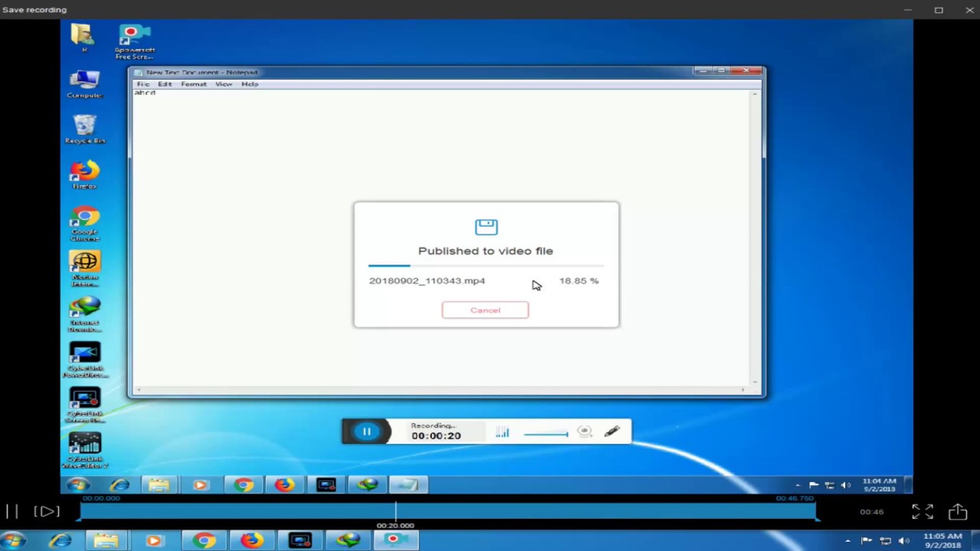This screenshot has width=980, height=551.
Task: Pause playback in the Save recording player
Action: (11, 511)
